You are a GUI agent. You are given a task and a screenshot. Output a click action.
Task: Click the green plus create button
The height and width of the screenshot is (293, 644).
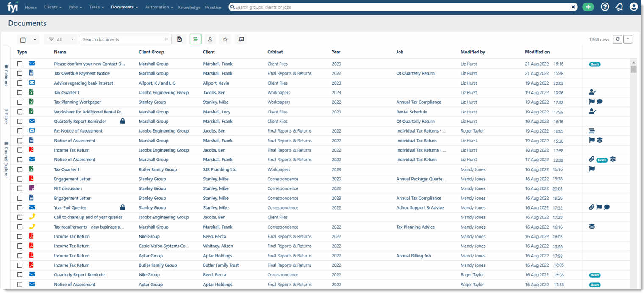pyautogui.click(x=588, y=7)
